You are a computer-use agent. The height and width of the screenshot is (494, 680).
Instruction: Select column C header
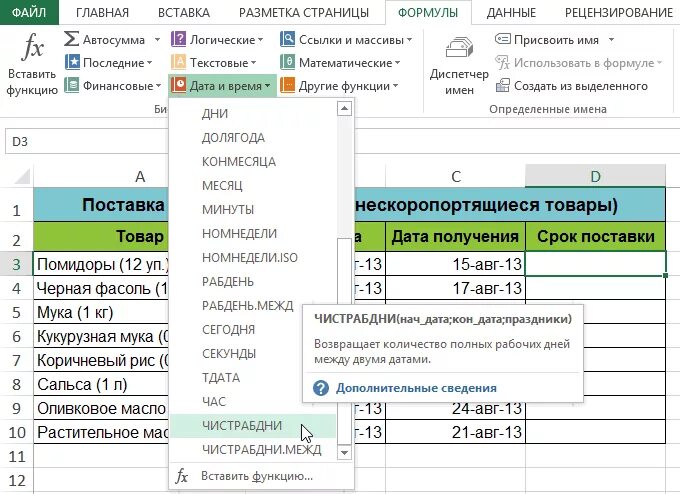click(455, 176)
